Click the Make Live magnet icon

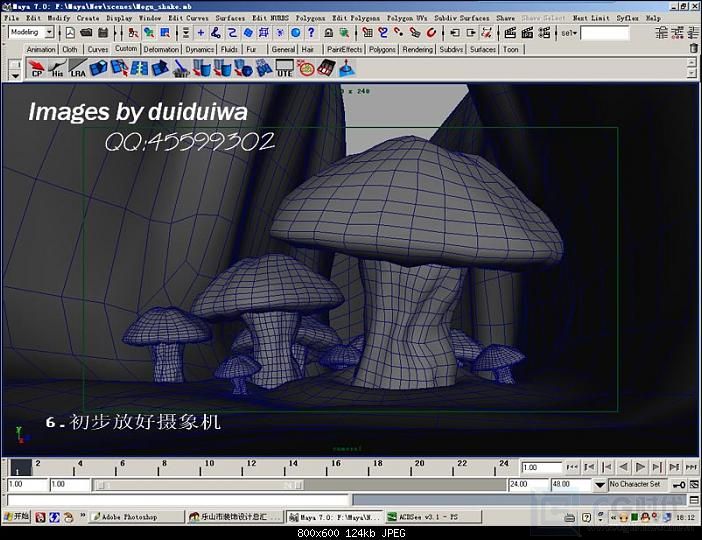[x=431, y=33]
